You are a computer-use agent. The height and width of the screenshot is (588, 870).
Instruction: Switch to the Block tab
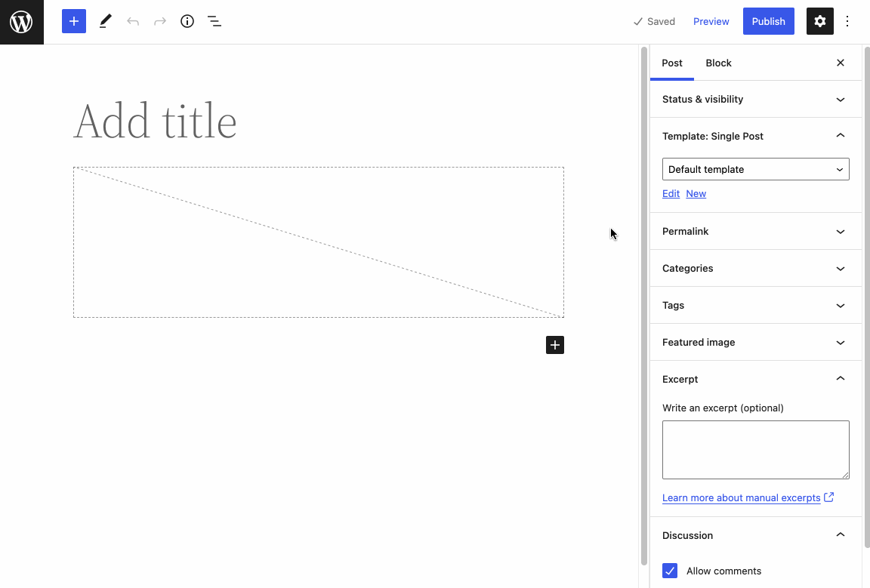point(718,63)
